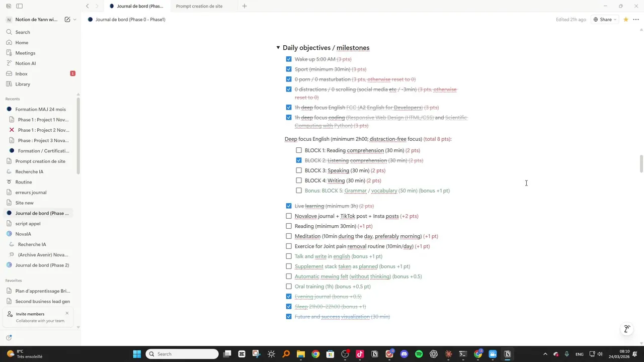Switch to Journal de bord (Phase 0) tab
Viewport: 644px width, 362px height.
pyautogui.click(x=137, y=6)
